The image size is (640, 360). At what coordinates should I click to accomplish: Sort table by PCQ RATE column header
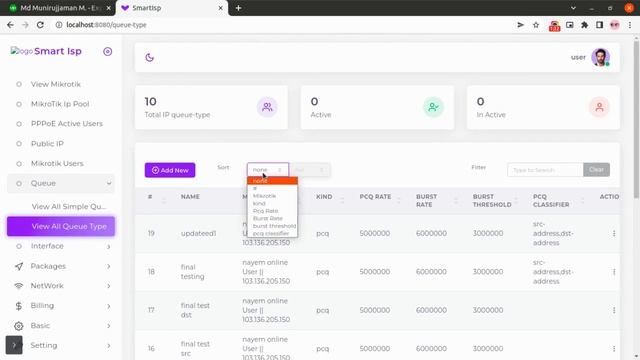point(375,197)
